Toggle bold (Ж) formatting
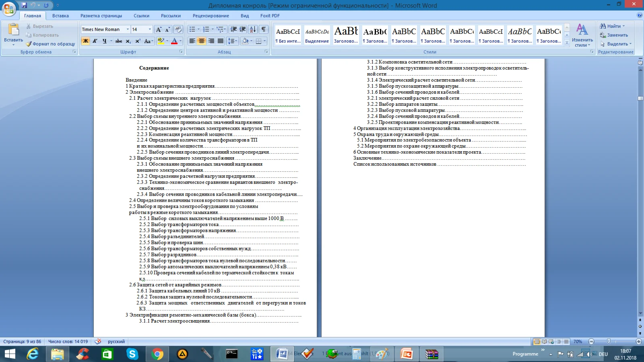The image size is (644, 362). [85, 41]
